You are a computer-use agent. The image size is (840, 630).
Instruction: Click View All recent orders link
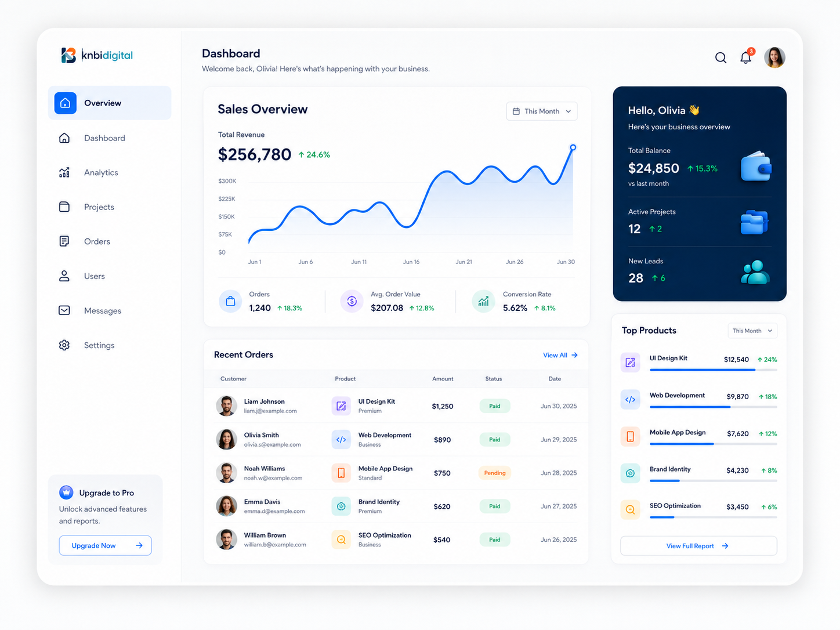point(560,355)
